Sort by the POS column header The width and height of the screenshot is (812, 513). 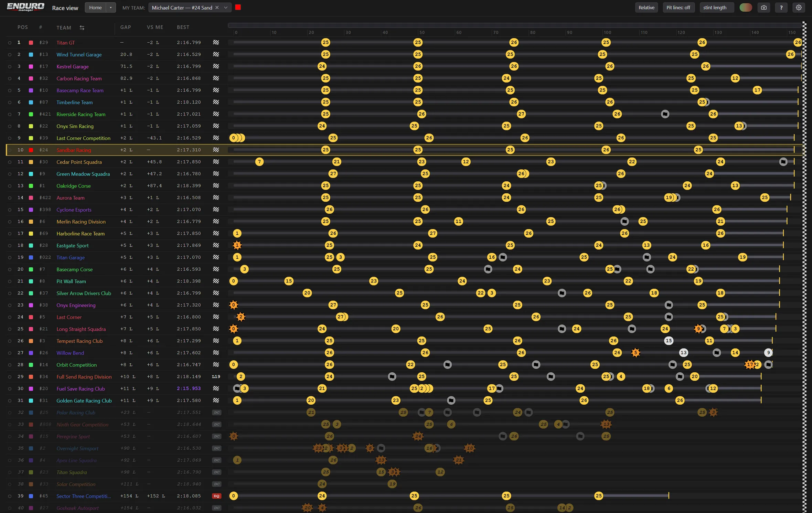tap(23, 27)
